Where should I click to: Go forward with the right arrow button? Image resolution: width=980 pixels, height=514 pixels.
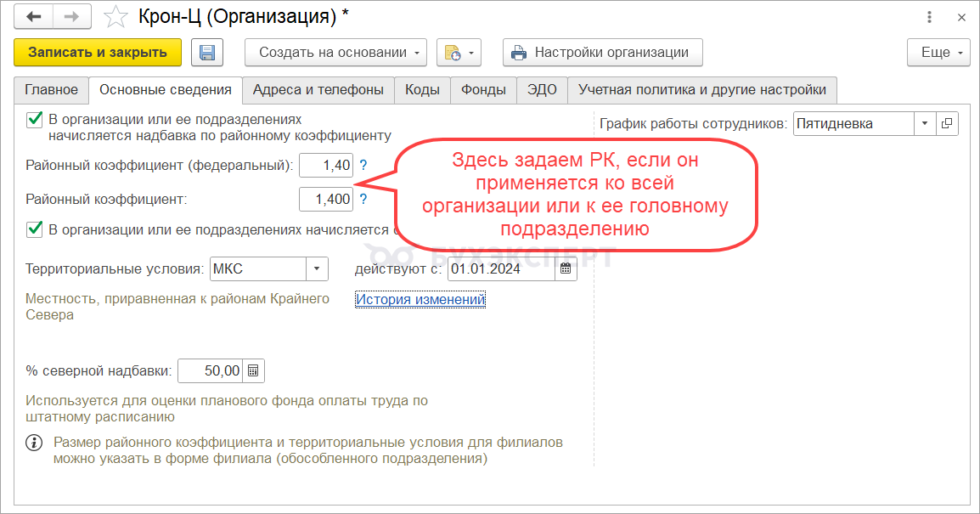(x=72, y=17)
